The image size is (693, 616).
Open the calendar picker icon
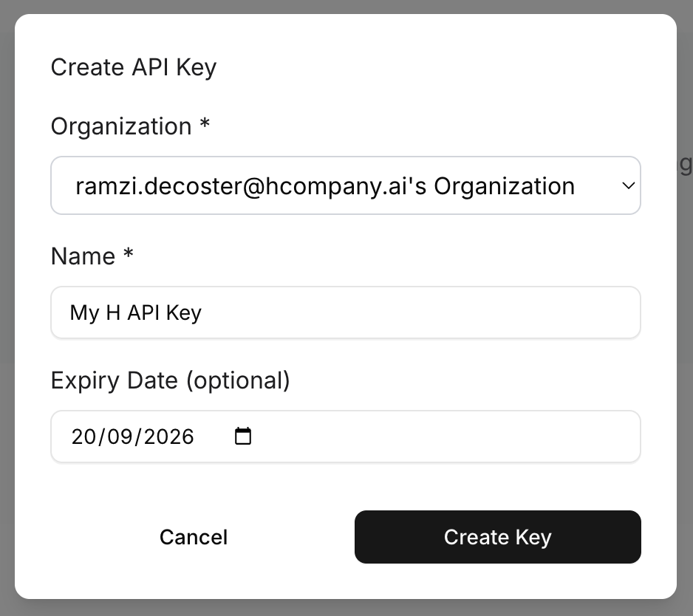(x=242, y=437)
